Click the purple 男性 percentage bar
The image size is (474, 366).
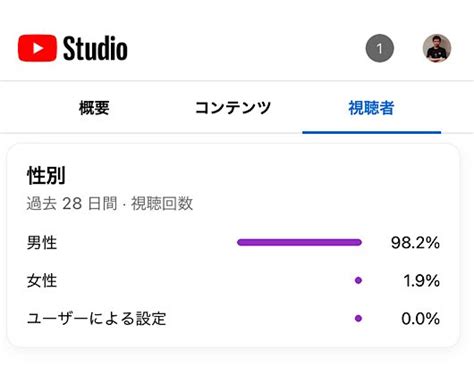pyautogui.click(x=299, y=242)
